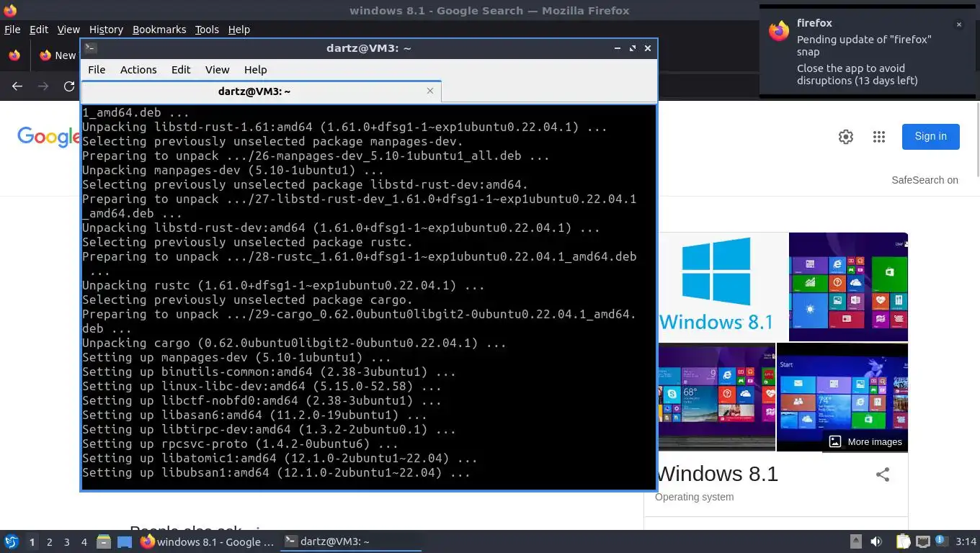This screenshot has width=980, height=553.
Task: Click the taskbar clock showing 3:14
Action: (x=966, y=541)
